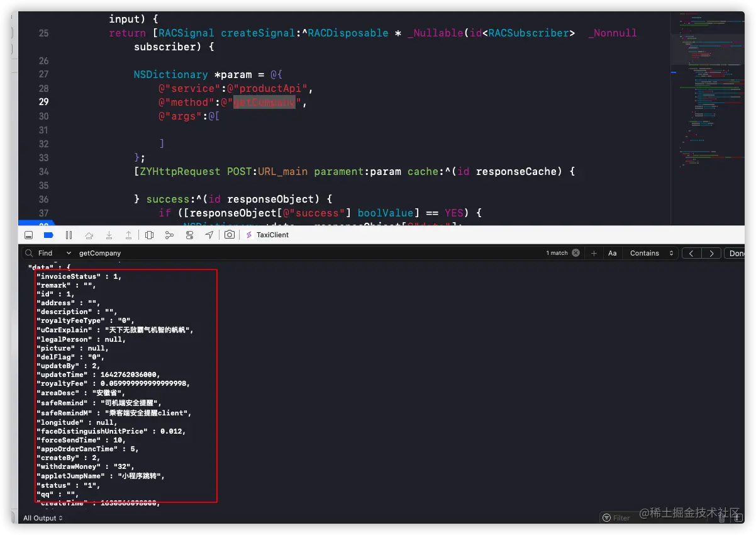Open the All Output selector

tap(43, 518)
